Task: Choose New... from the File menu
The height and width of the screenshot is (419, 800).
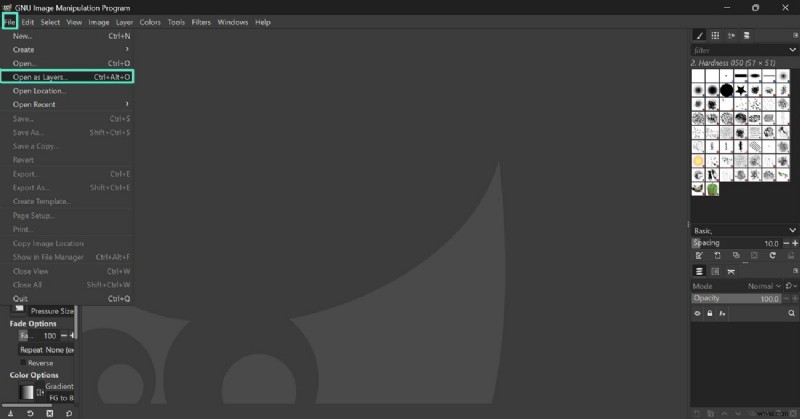Action: point(67,36)
